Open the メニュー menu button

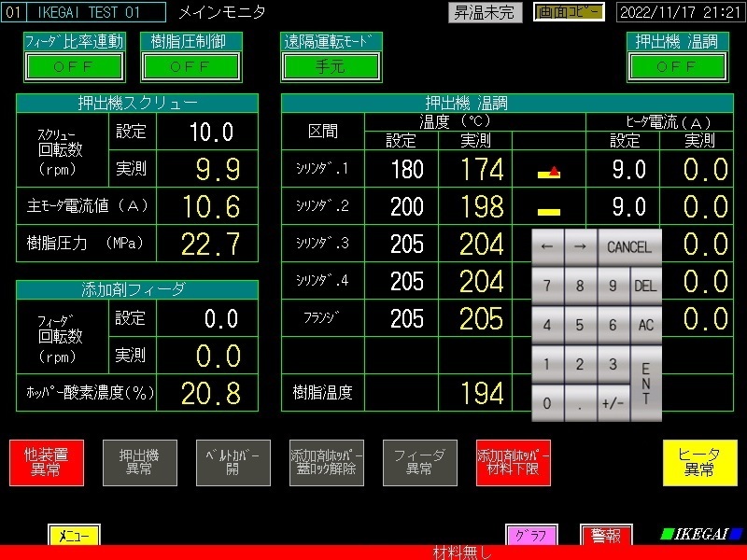(x=74, y=536)
